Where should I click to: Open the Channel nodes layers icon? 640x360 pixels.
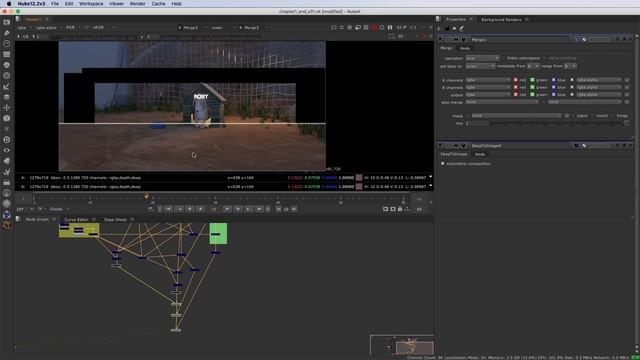[7, 54]
